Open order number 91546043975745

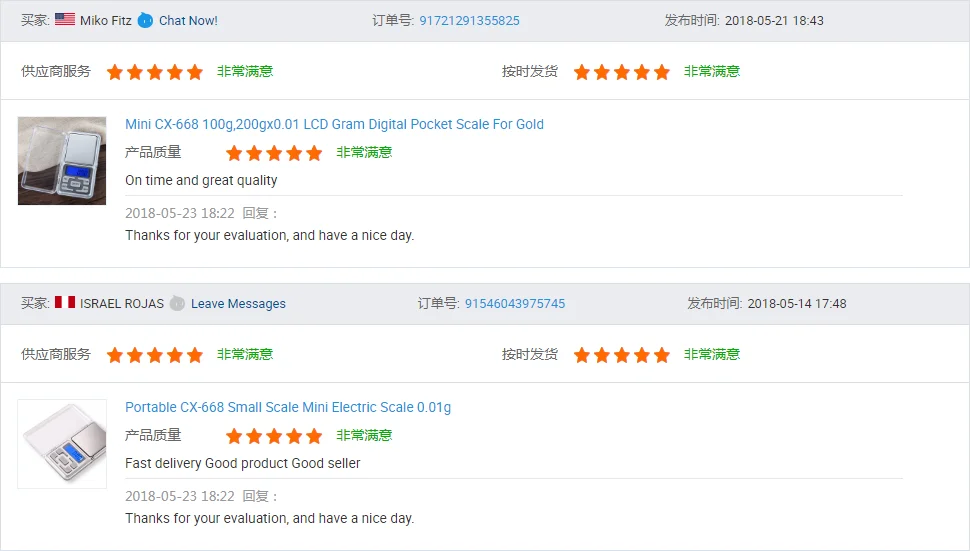(x=514, y=303)
